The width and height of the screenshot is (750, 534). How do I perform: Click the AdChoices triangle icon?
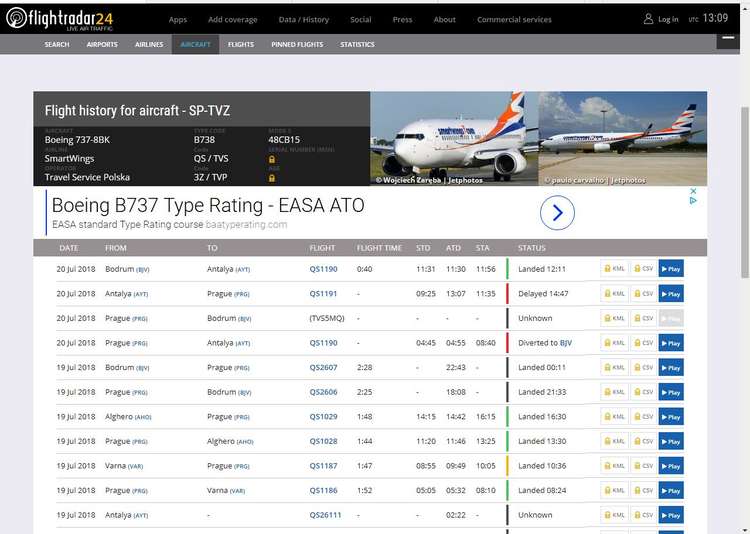[693, 200]
